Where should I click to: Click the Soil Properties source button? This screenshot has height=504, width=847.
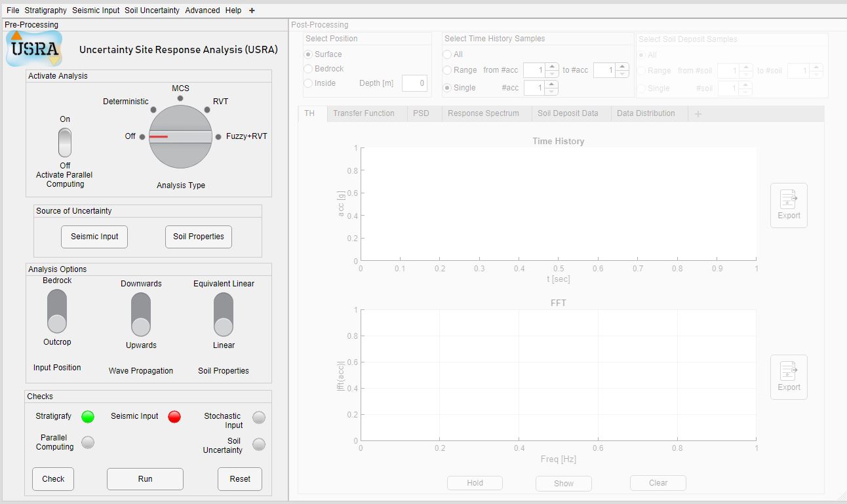pos(199,237)
